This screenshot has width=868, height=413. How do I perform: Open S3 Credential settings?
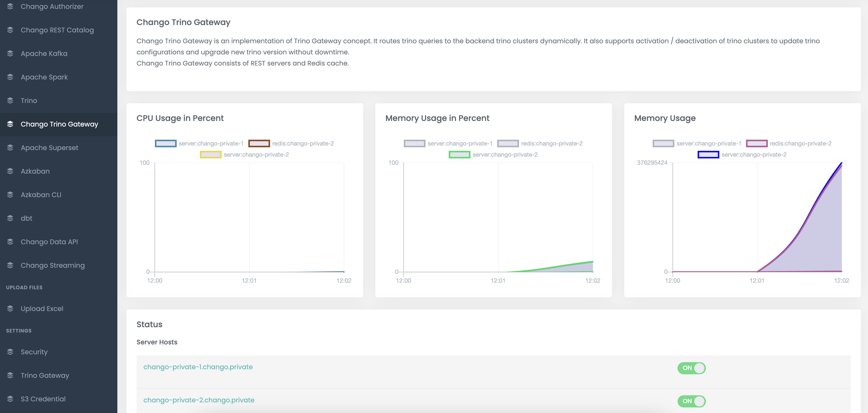point(59,399)
